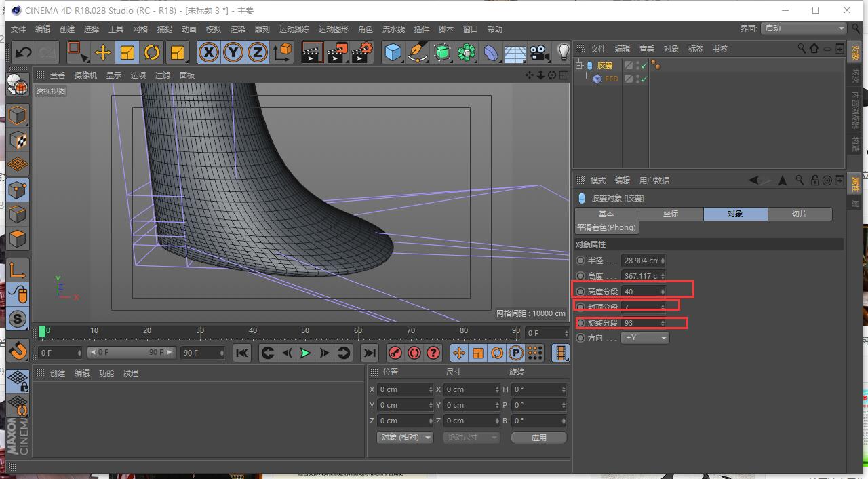Switch to the 切片 tab
This screenshot has height=479, width=868.
tap(800, 214)
